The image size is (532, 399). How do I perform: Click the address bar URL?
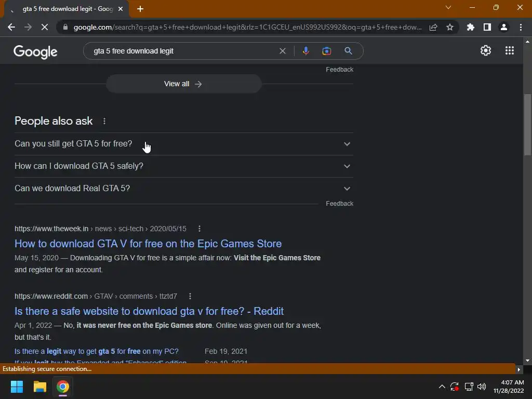[247, 27]
